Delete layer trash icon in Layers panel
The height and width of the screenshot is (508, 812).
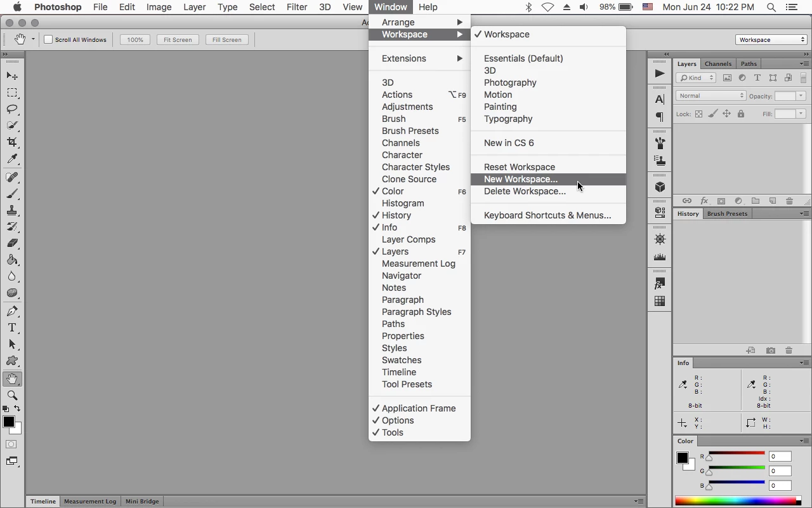790,201
